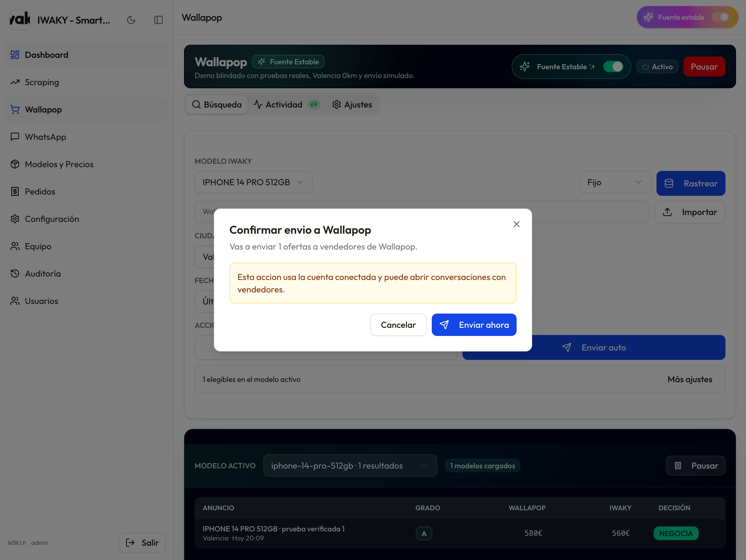Confirm with Enviar ahora button

[474, 325]
